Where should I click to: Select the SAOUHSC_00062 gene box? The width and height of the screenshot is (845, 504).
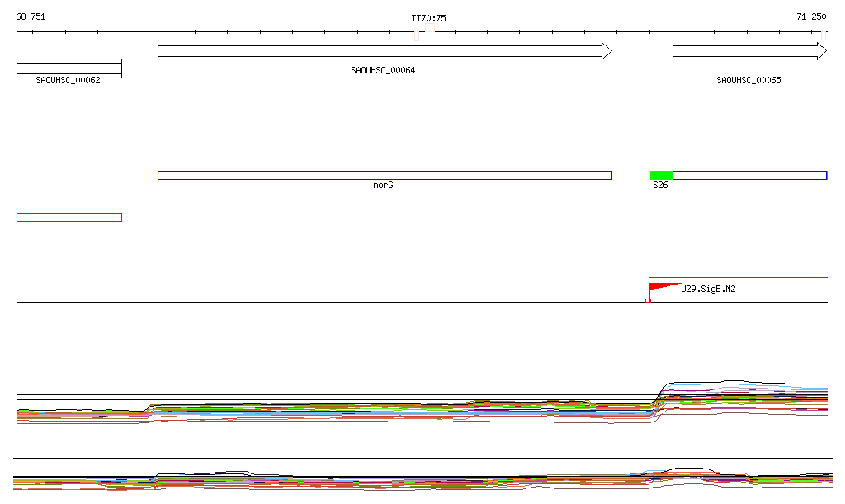click(68, 68)
